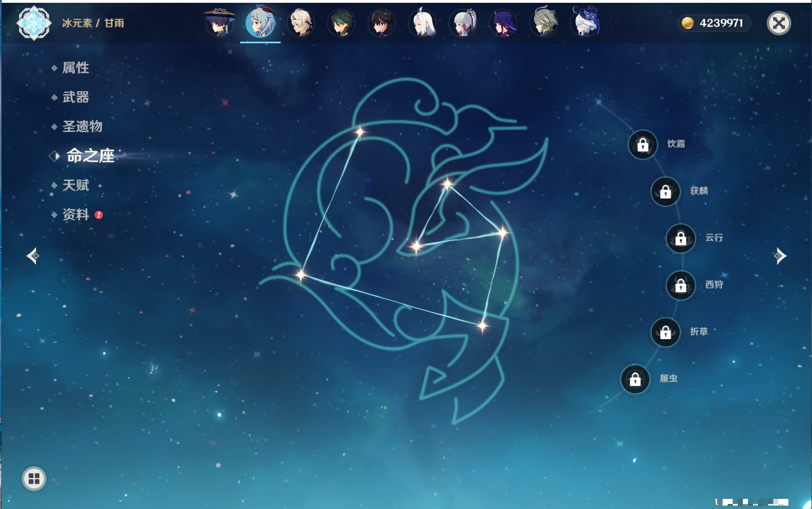Open the locked 云行 constellation node
This screenshot has width=812, height=509.
[x=681, y=238]
